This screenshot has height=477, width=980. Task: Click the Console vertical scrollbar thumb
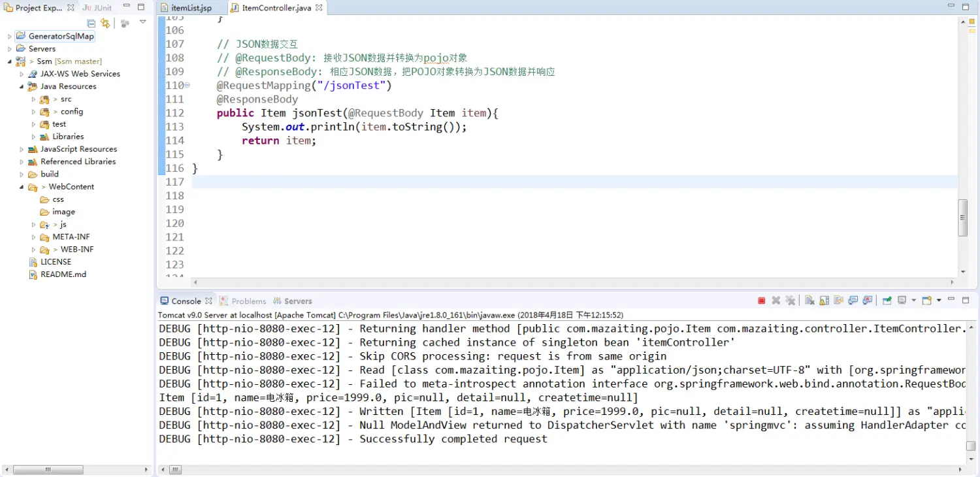point(972,446)
